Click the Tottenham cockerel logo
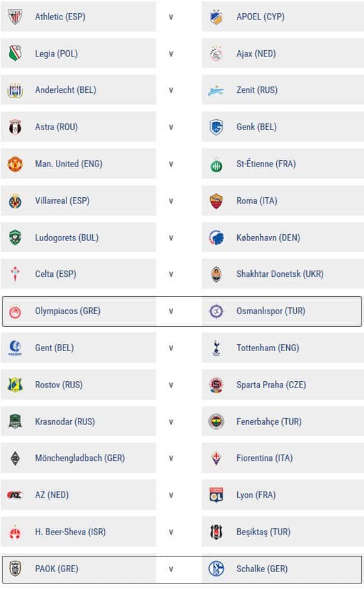 point(217,348)
